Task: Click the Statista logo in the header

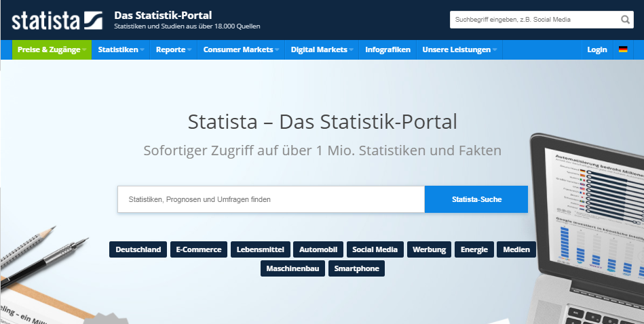Action: coord(57,20)
